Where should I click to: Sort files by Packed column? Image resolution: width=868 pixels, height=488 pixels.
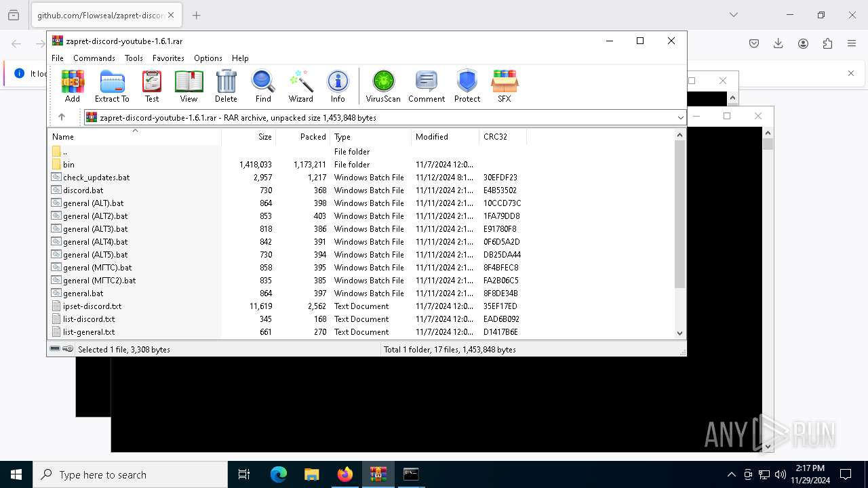pos(302,136)
